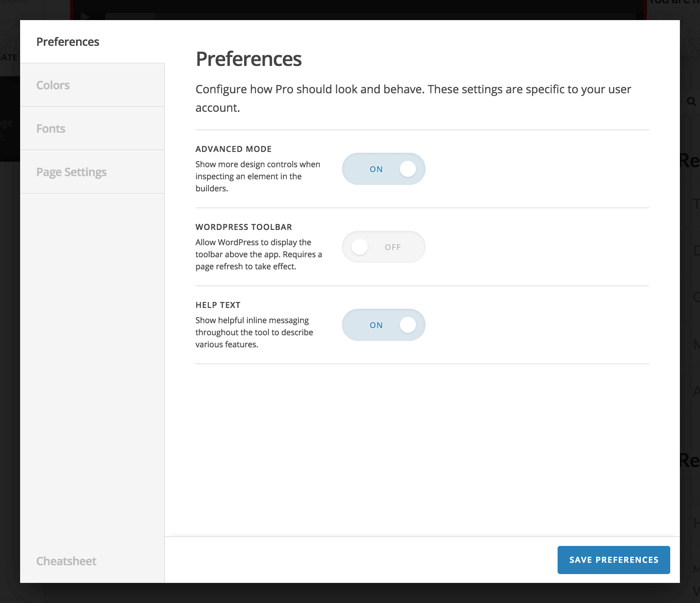This screenshot has height=603, width=700.
Task: Open the Page Settings section
Action: tap(71, 172)
